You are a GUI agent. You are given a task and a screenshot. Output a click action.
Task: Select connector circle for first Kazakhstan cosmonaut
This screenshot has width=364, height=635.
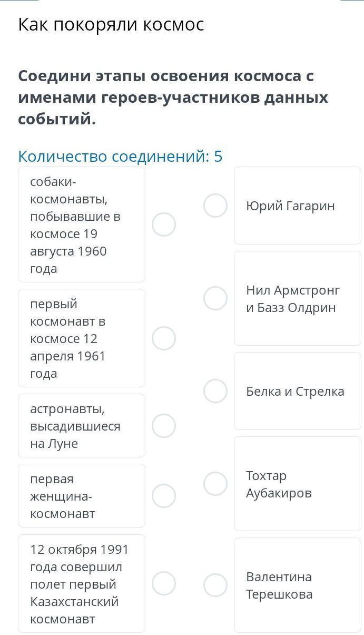[164, 584]
